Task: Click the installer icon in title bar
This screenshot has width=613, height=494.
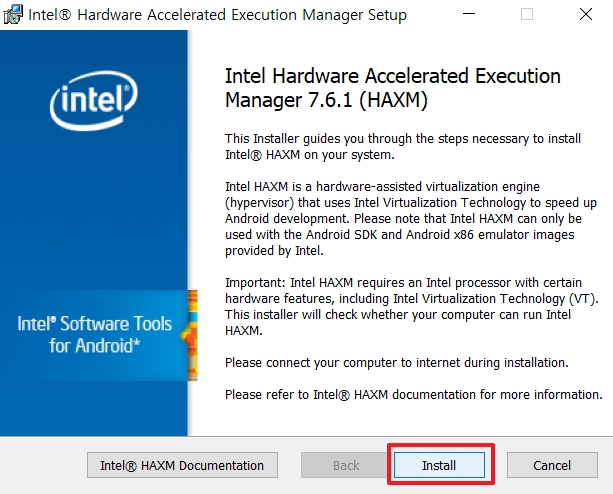Action: point(13,15)
